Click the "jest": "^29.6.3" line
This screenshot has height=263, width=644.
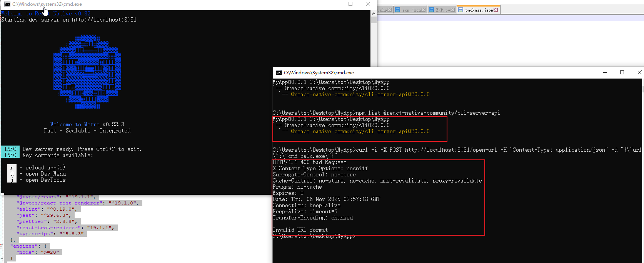(x=43, y=215)
